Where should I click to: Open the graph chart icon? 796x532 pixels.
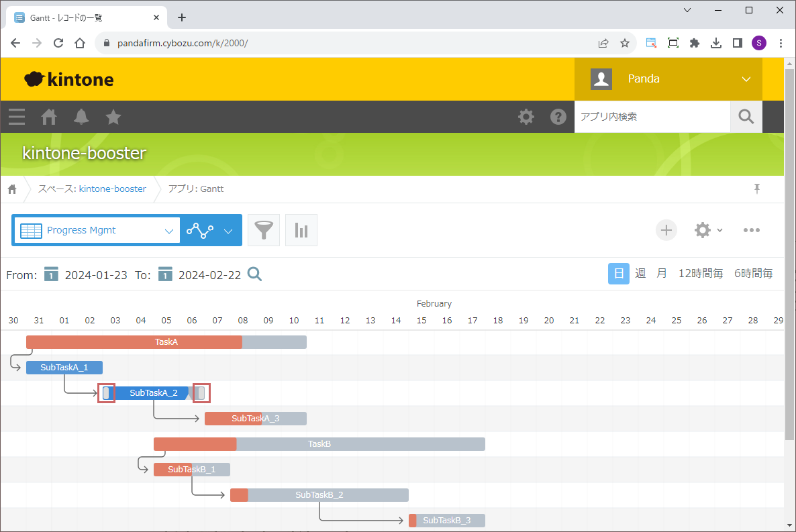tap(301, 230)
